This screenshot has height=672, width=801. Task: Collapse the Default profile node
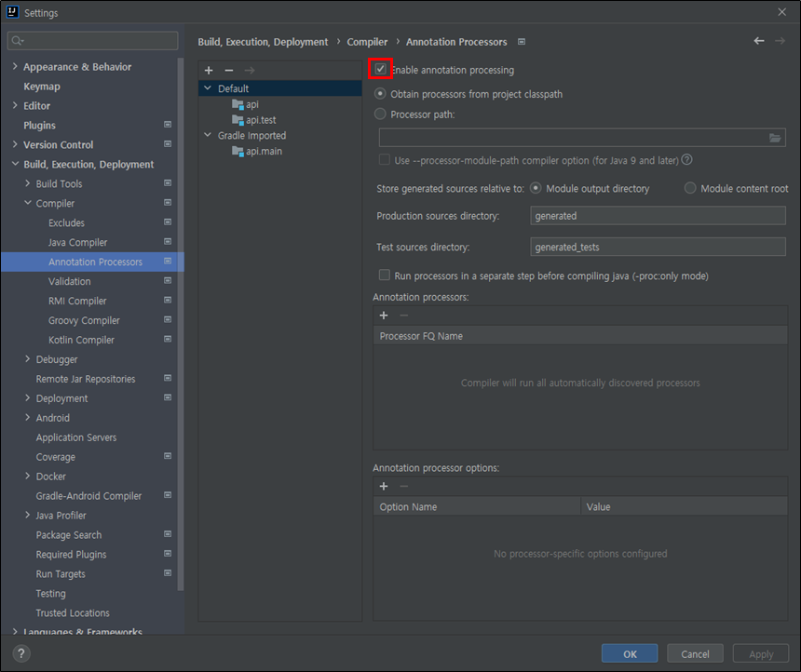tap(208, 88)
